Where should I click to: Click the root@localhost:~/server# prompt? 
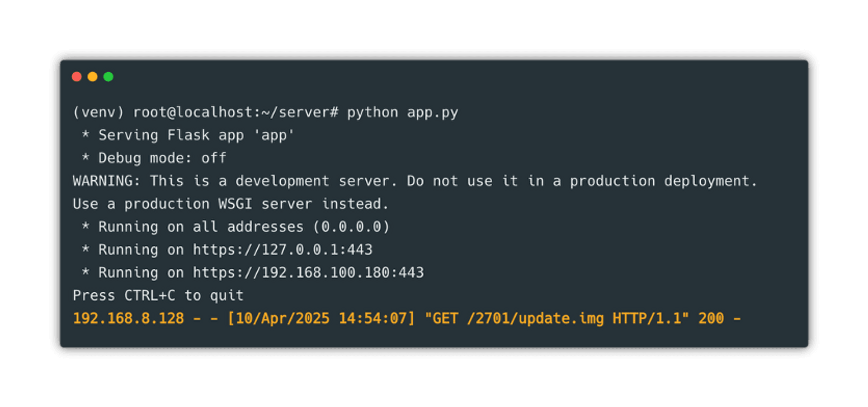coord(236,112)
